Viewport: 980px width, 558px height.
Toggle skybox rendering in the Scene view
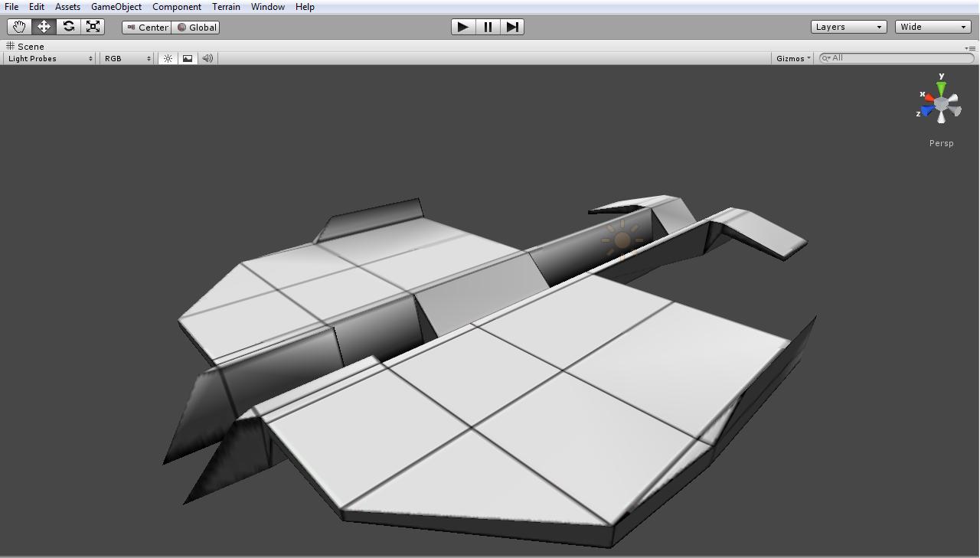pyautogui.click(x=188, y=58)
